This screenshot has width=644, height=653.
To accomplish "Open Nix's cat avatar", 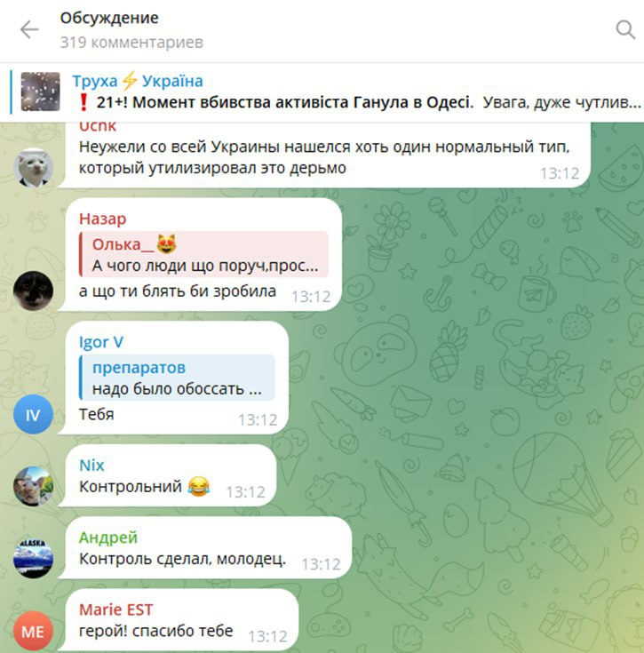I will click(33, 486).
